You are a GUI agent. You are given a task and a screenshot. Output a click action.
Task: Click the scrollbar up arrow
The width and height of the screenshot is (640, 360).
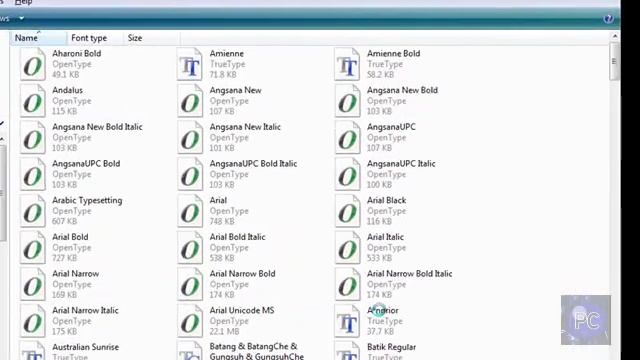point(615,36)
